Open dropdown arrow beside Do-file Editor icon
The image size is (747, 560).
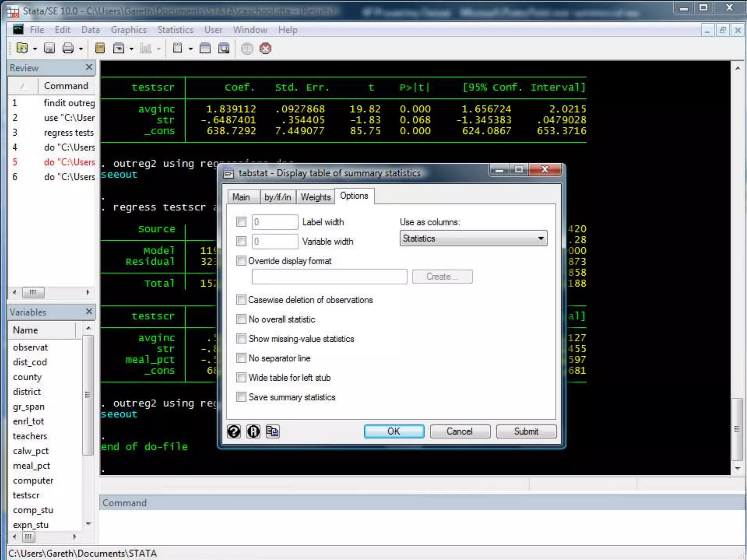pyautogui.click(x=190, y=49)
